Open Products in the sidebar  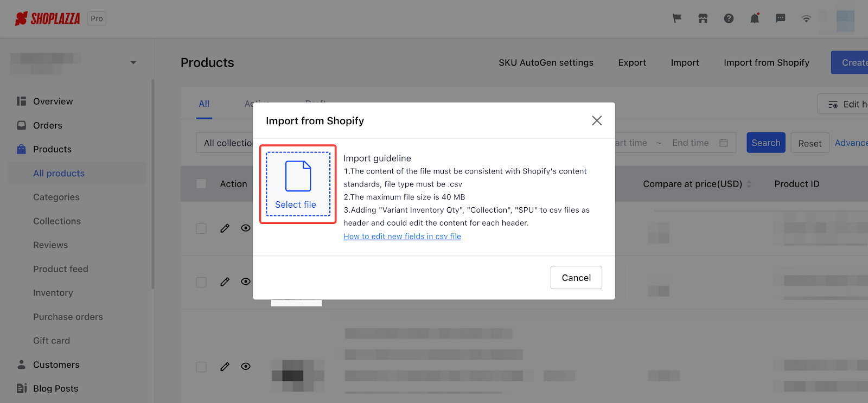click(x=52, y=149)
